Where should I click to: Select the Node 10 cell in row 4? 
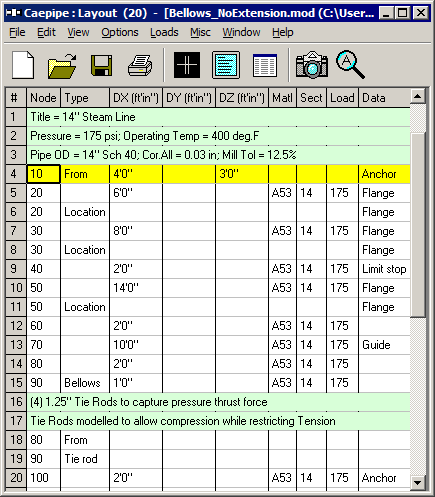(43, 174)
